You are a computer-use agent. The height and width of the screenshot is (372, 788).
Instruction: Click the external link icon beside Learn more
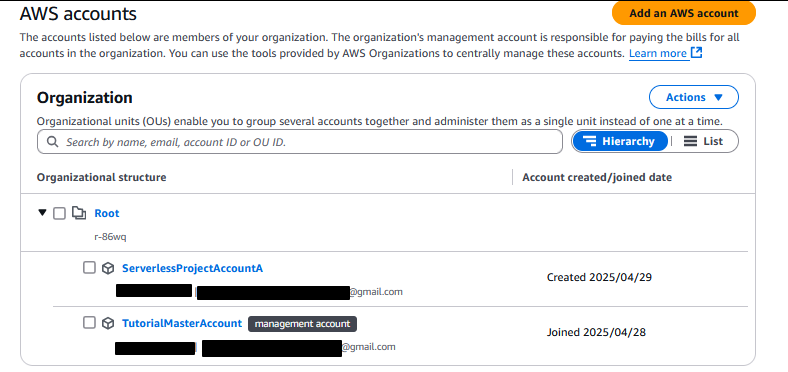[697, 53]
